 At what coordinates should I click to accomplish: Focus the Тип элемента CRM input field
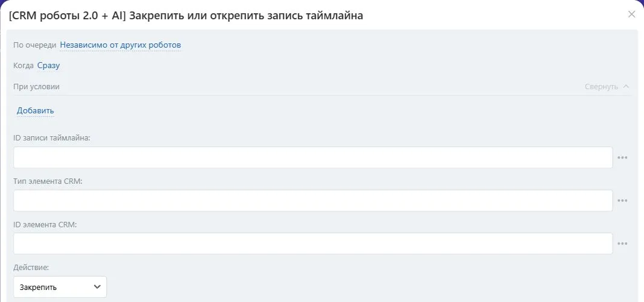(x=313, y=201)
